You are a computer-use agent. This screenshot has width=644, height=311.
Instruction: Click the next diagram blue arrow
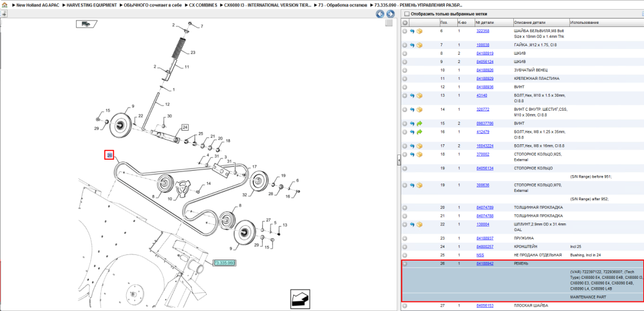point(390,14)
